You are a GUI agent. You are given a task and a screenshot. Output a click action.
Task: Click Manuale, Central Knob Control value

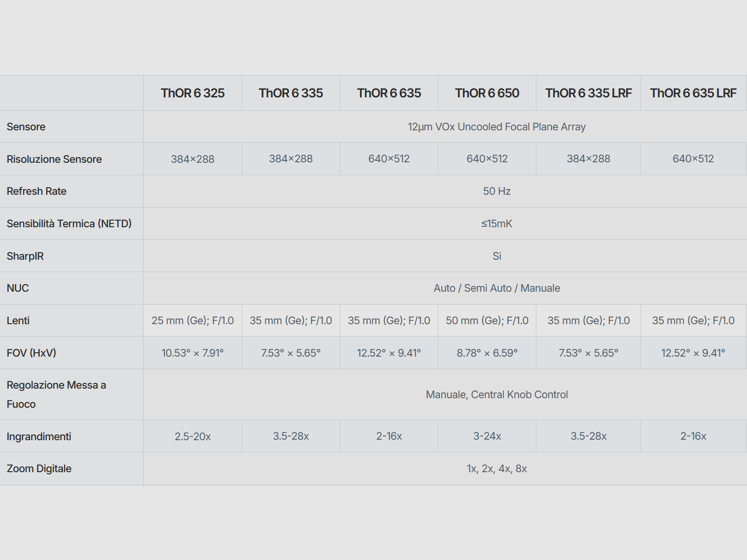(x=497, y=395)
